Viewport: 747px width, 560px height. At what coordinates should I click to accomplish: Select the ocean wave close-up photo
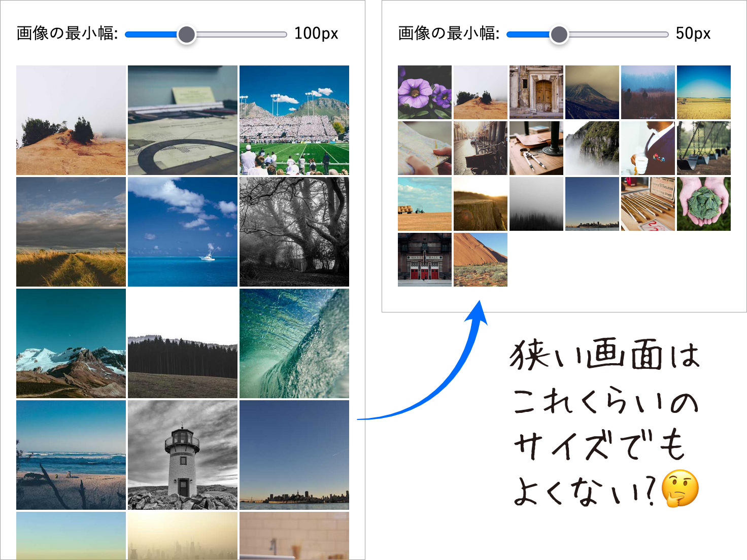[294, 343]
